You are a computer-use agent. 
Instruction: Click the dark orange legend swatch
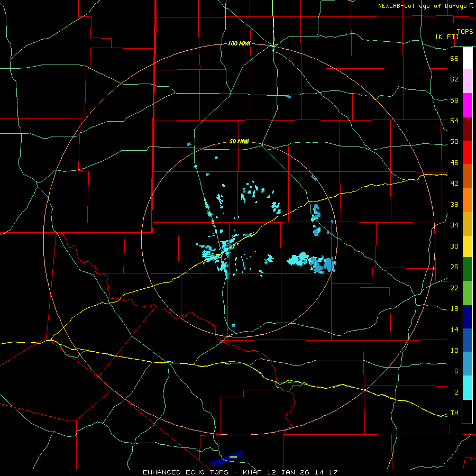[467, 176]
